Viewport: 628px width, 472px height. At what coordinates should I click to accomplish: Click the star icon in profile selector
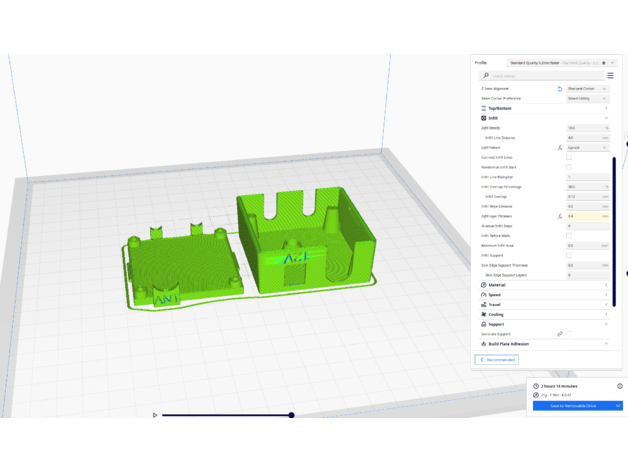[604, 63]
